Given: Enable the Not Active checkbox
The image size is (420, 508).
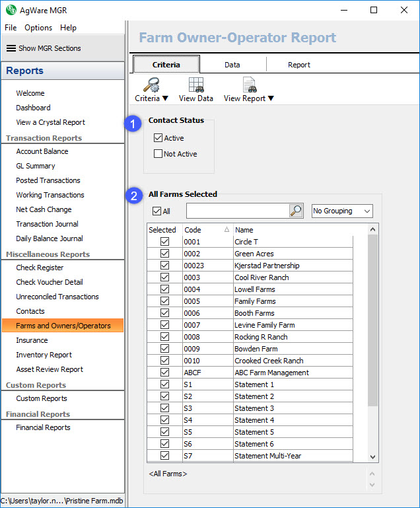Looking at the screenshot, I should 158,154.
